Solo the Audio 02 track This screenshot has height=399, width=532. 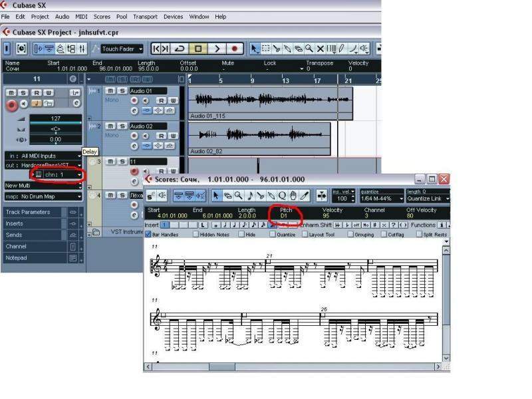[122, 126]
